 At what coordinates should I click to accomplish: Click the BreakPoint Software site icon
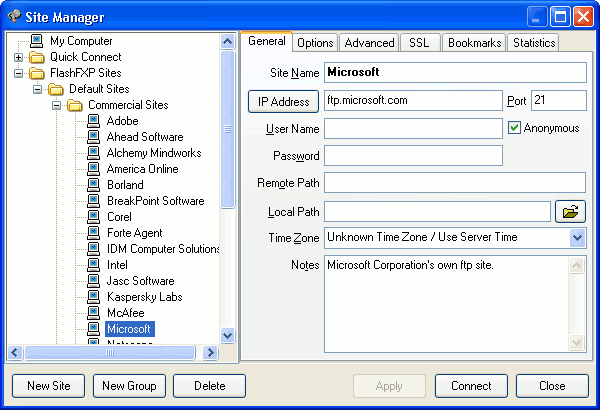coord(93,201)
